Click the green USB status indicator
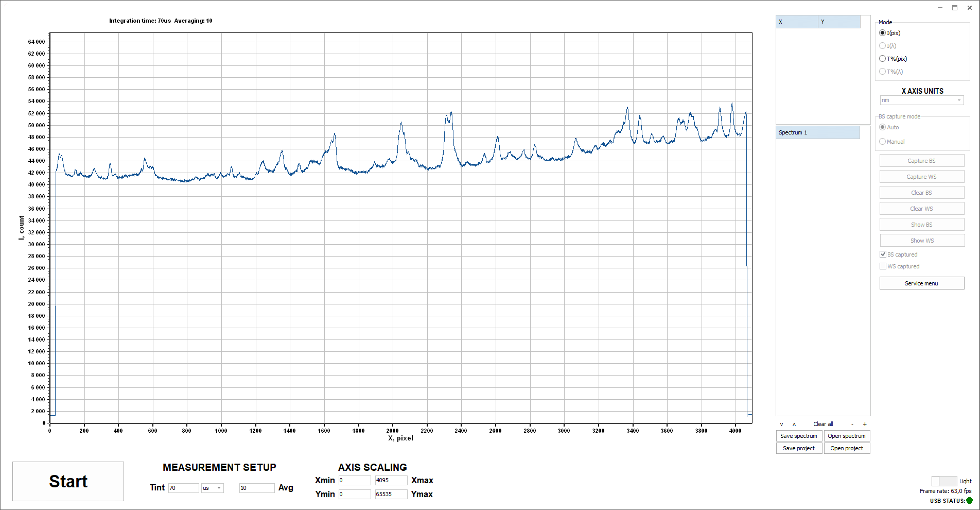This screenshot has width=980, height=510. 970,501
